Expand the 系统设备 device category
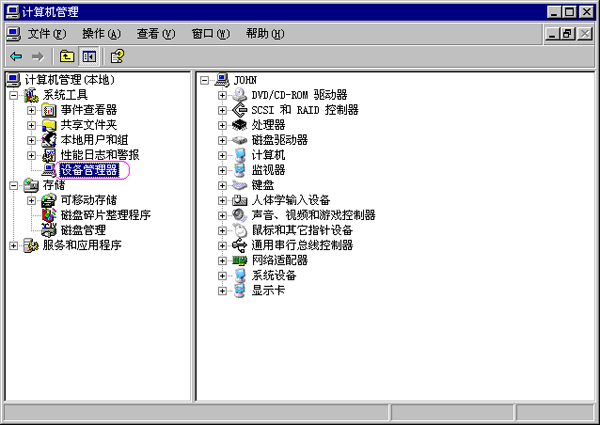600x425 pixels. click(222, 275)
